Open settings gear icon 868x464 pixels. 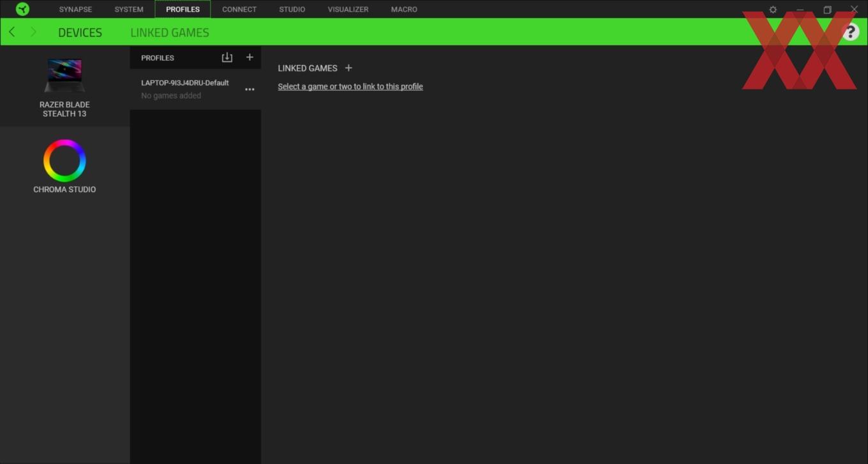click(x=773, y=10)
